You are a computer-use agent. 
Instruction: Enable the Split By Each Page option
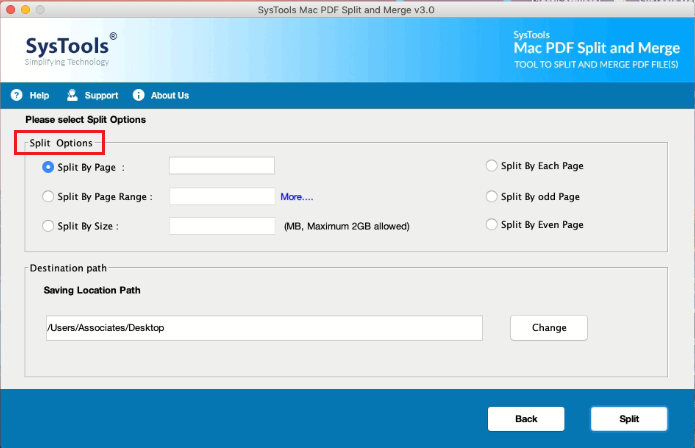[491, 166]
